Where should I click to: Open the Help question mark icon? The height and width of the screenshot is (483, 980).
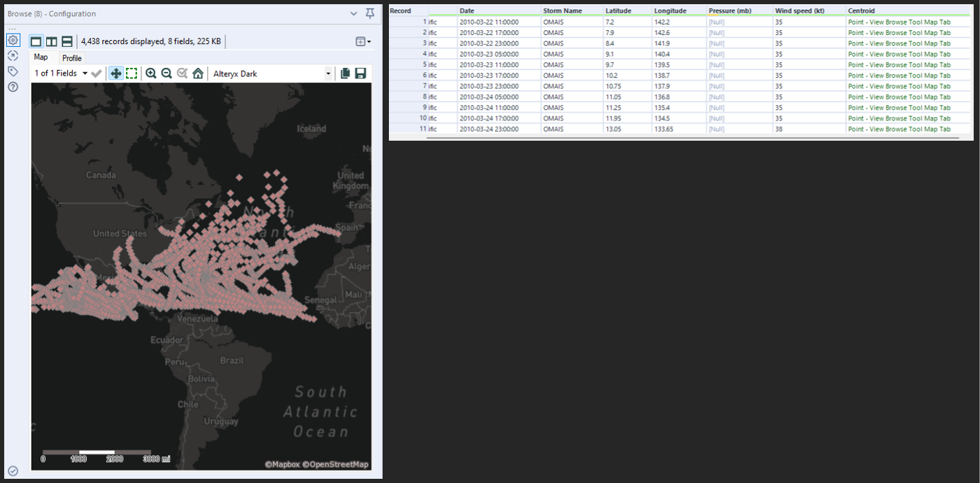pyautogui.click(x=13, y=87)
